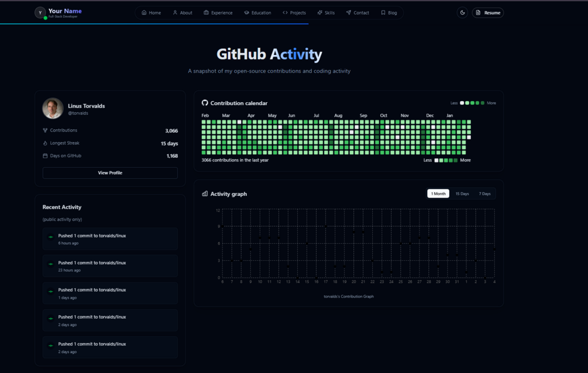Click the Days on GitHub calendar icon

point(45,156)
